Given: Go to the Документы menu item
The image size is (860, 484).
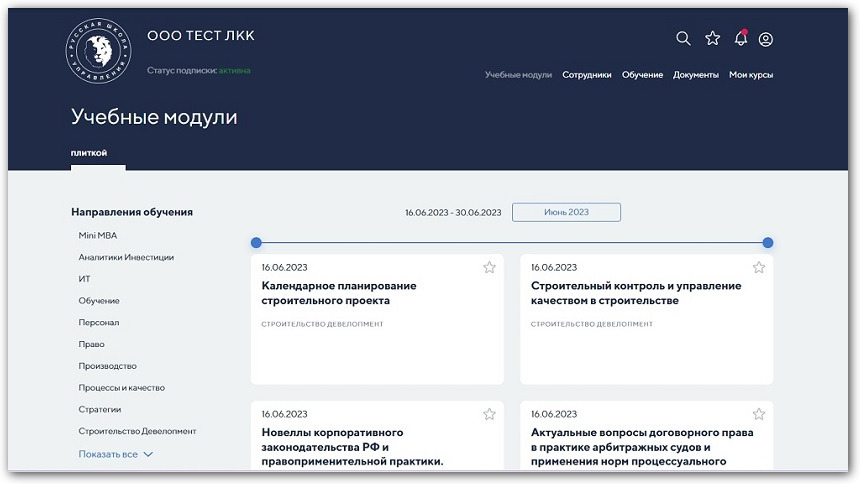Looking at the screenshot, I should [x=695, y=75].
